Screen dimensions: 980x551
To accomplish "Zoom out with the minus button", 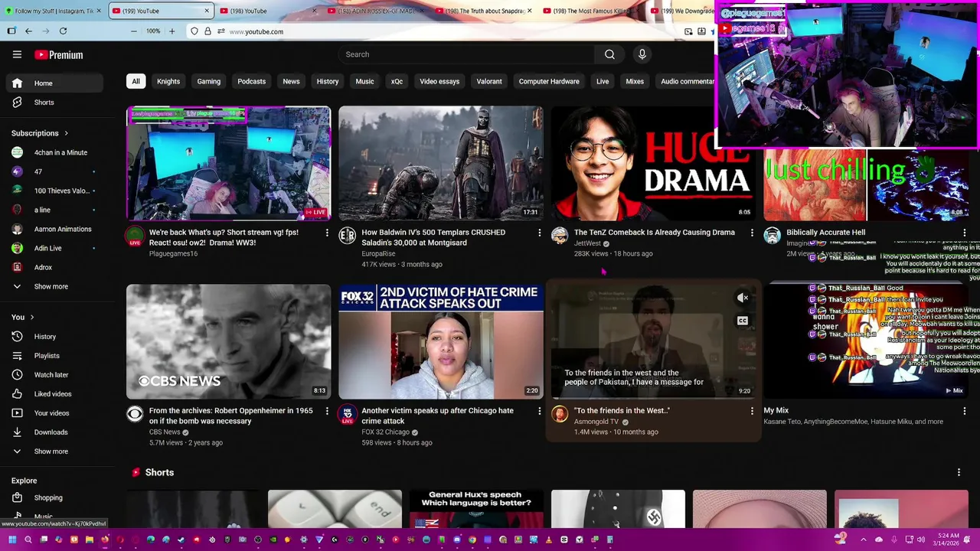I will [134, 31].
